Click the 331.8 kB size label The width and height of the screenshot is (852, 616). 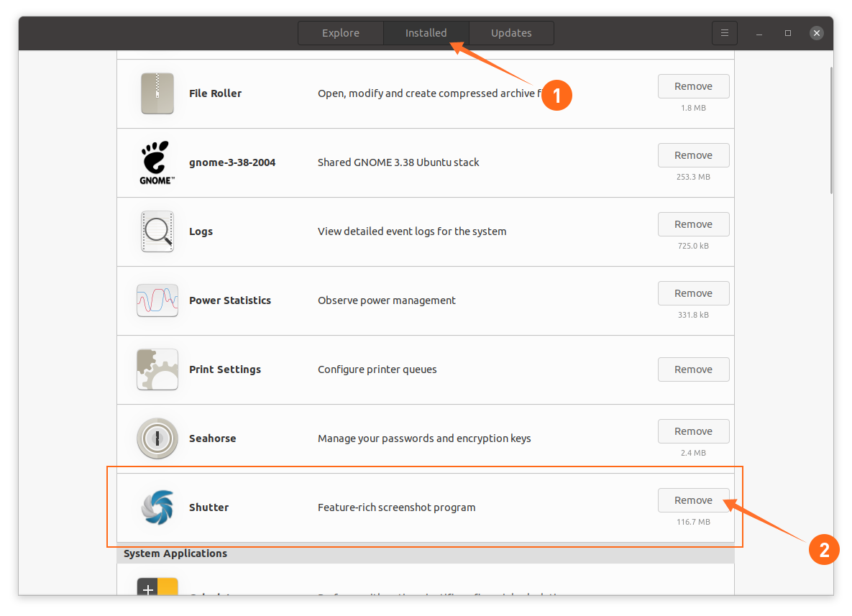(693, 315)
